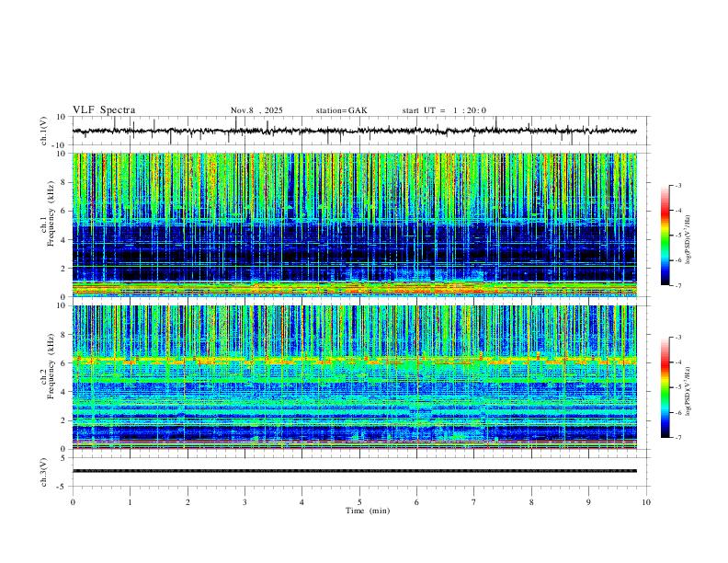Click the 'station=GAK' label
Viewport: 728px width, 563px height.
coord(341,110)
